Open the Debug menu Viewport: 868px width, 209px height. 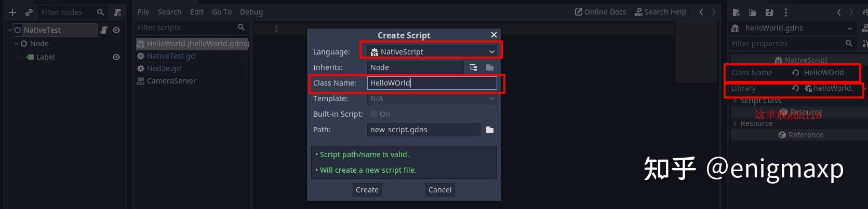pos(251,12)
